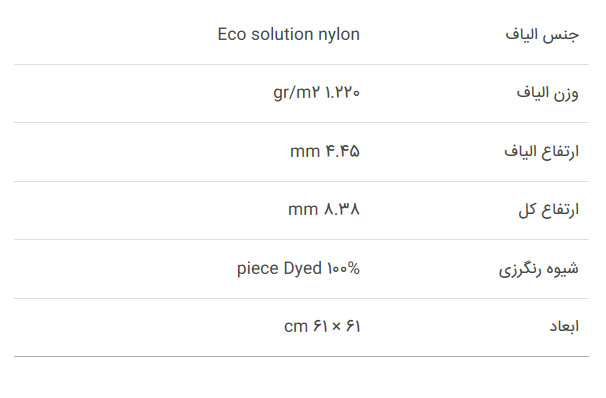Click the "شیوه رنگرزی" row label
The width and height of the screenshot is (606, 398).
(539, 269)
